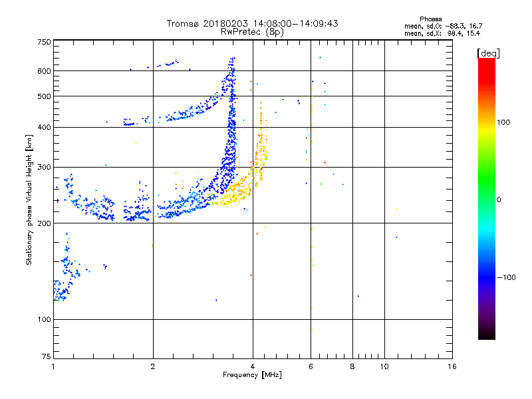Viewport: 532px width, 399px height.
Task: Click the frequency axis '1' MHz tick label
Action: (x=53, y=366)
